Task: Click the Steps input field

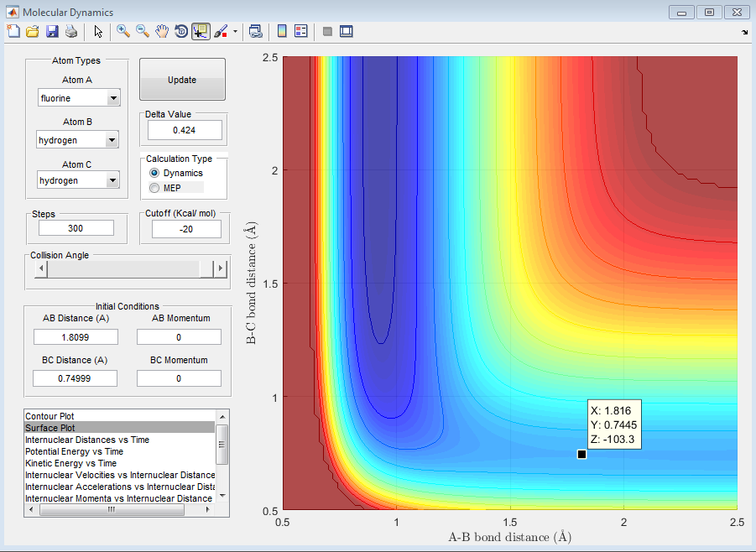Action: [x=76, y=228]
